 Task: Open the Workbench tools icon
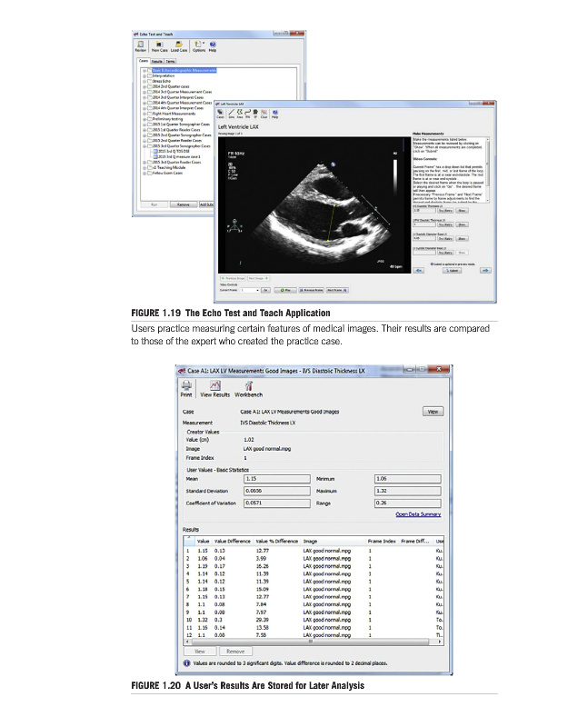point(249,387)
